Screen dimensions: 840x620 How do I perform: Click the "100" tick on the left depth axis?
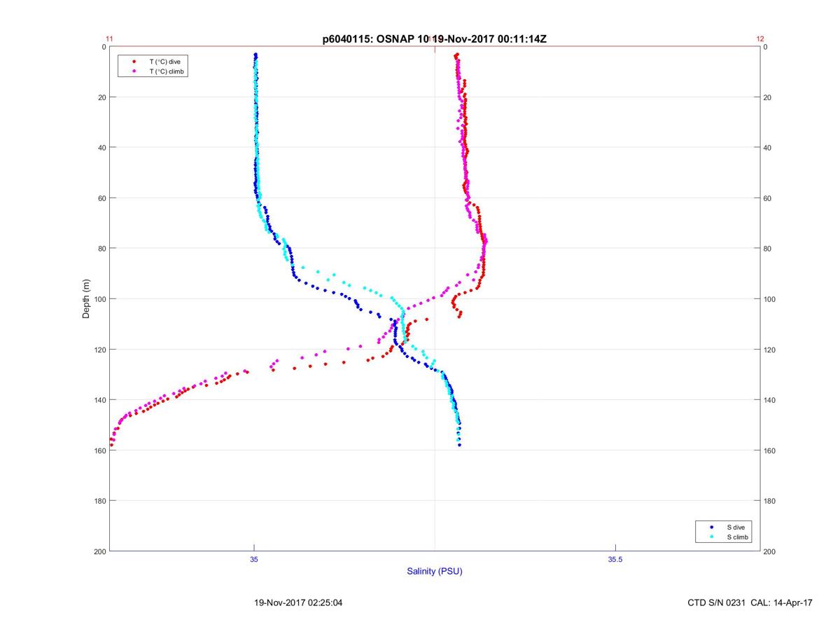pyautogui.click(x=101, y=299)
